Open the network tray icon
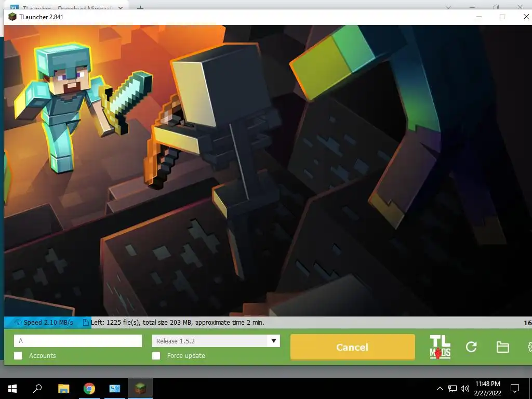532x399 pixels. pyautogui.click(x=453, y=389)
